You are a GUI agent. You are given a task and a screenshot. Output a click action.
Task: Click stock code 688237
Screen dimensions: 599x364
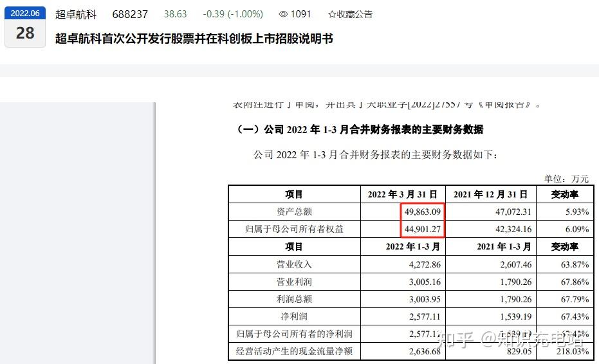coord(130,14)
